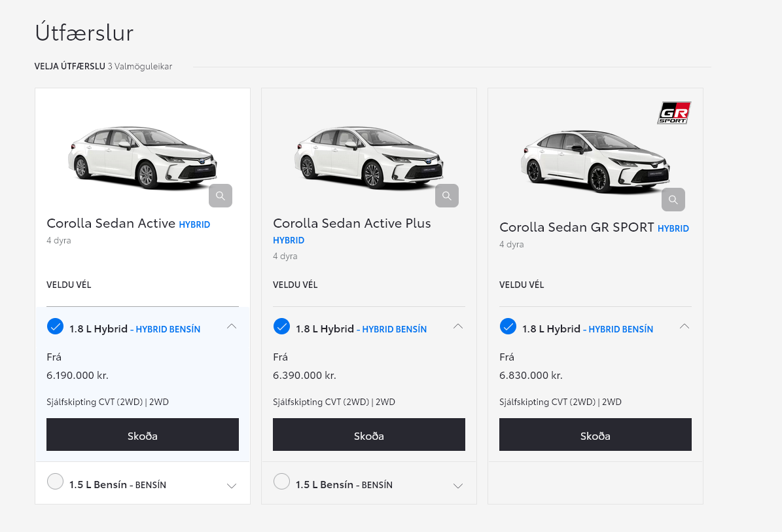Open the Corolla Sedan Active Plus title
This screenshot has height=532, width=782.
pyautogui.click(x=351, y=223)
